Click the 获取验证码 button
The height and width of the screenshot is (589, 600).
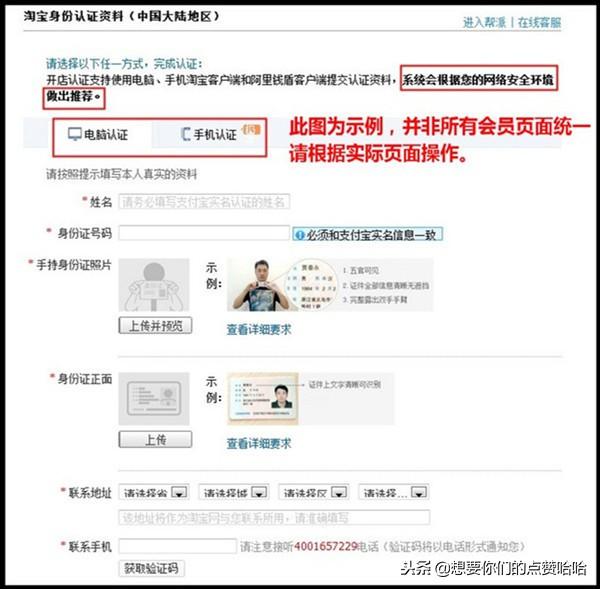tap(152, 568)
